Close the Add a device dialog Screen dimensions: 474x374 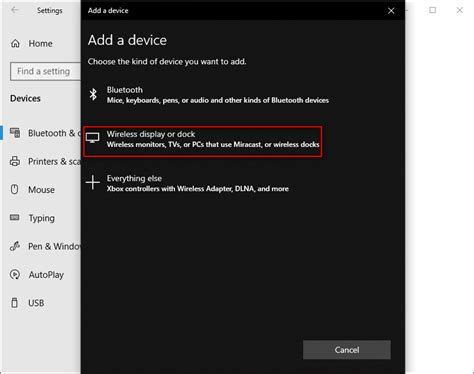391,11
